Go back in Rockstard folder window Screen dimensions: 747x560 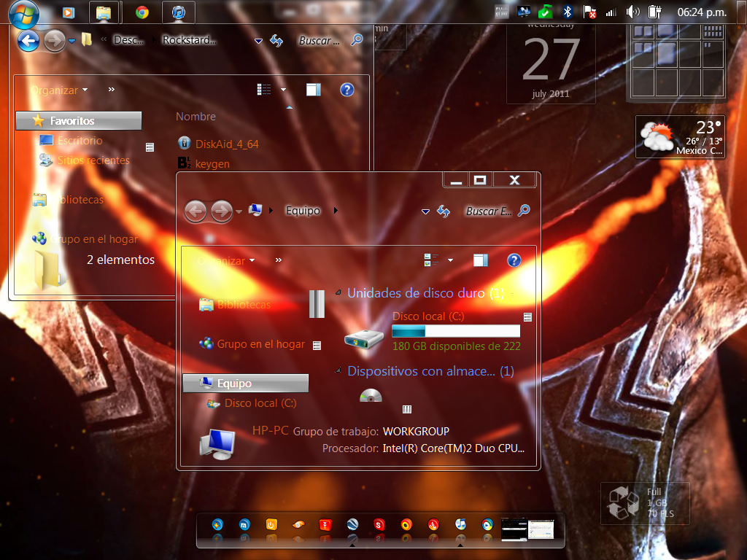pos(28,41)
